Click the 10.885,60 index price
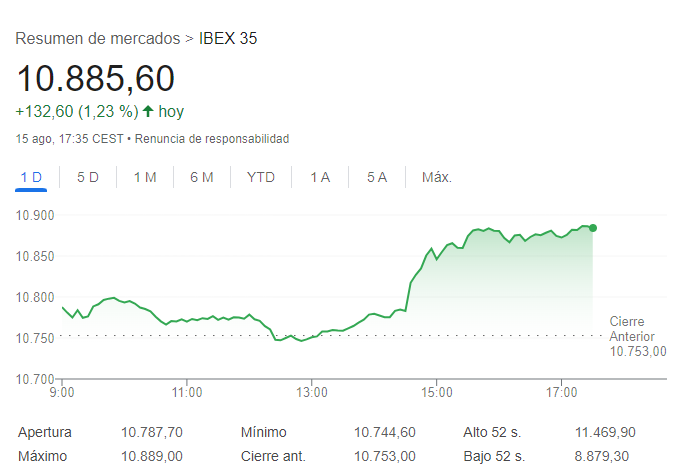The height and width of the screenshot is (473, 690). (95, 78)
